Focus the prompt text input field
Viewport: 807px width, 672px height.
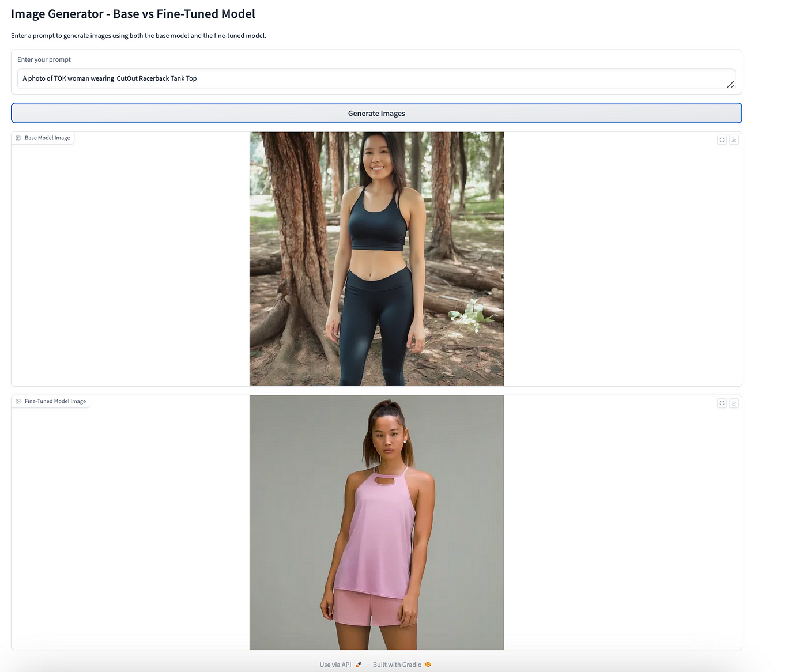point(376,78)
